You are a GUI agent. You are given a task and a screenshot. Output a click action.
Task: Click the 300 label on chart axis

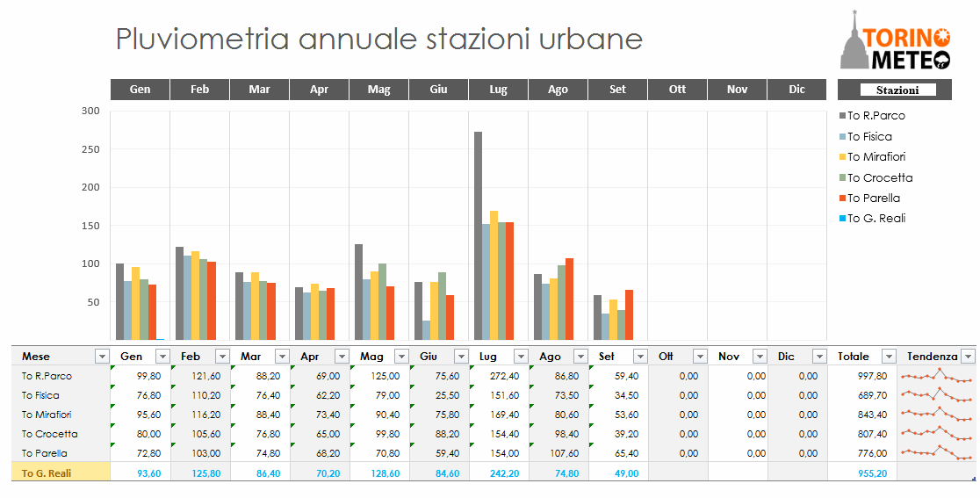pos(91,111)
